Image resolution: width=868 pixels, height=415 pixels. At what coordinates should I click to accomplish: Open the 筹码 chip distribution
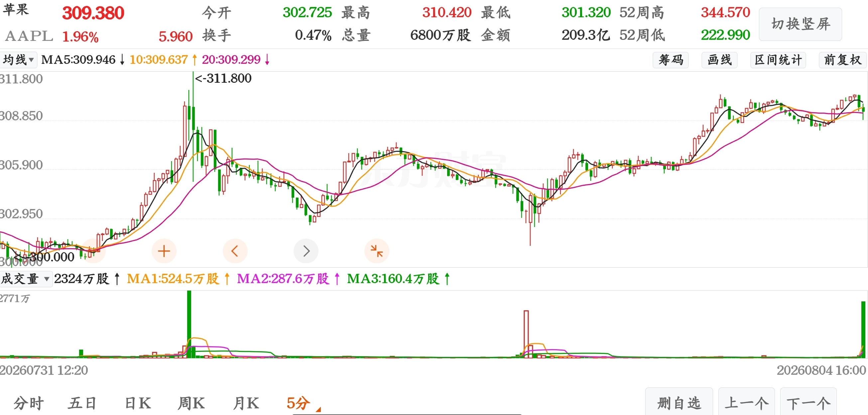[x=671, y=60]
